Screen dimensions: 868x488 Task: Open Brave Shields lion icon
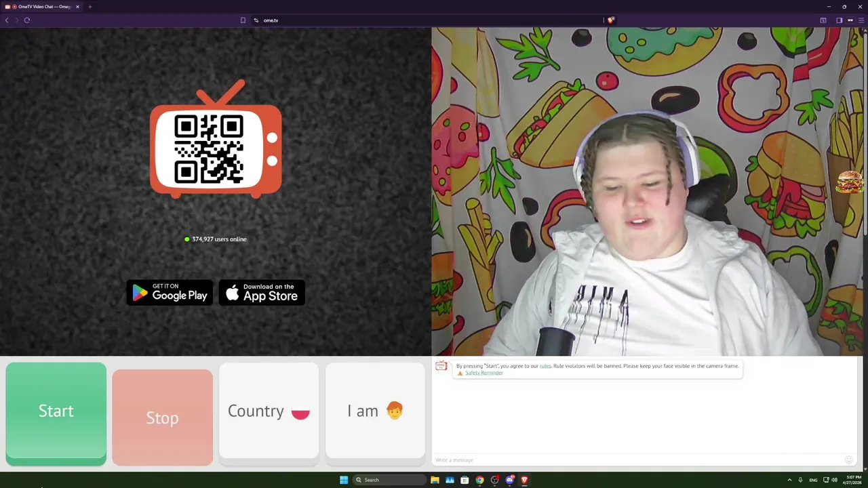[610, 20]
